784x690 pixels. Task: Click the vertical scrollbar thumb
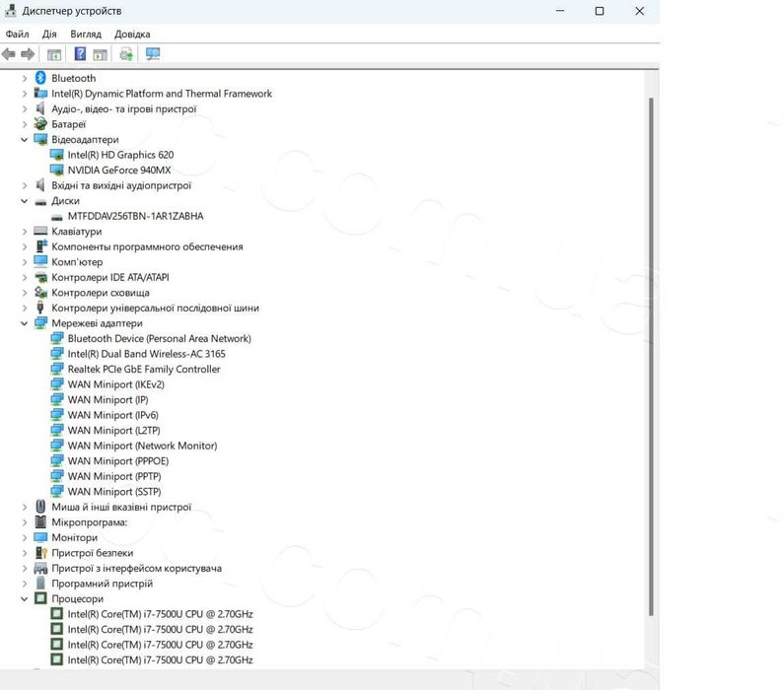click(651, 357)
